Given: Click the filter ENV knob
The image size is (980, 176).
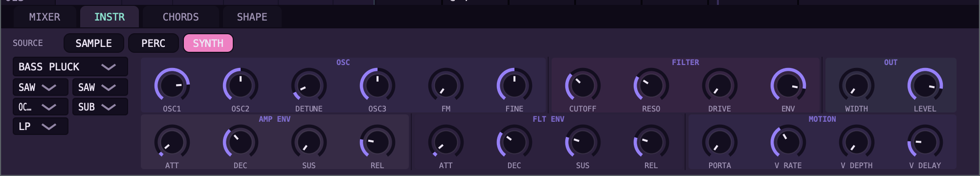Looking at the screenshot, I should pos(788,86).
